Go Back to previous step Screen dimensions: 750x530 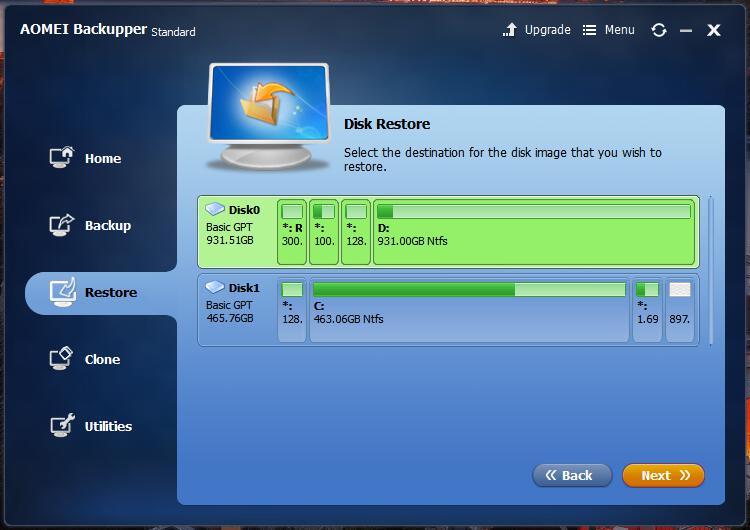coord(572,475)
